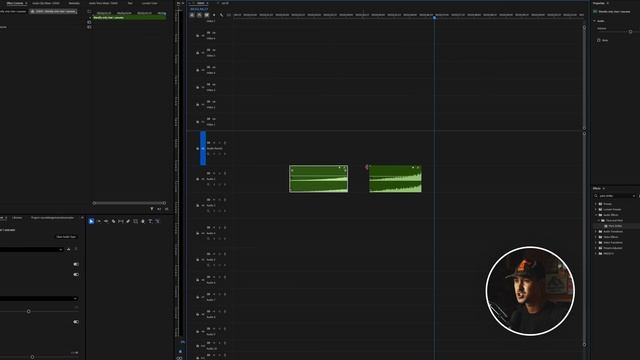640x360 pixels.
Task: Select the Selection tool in the tools panel
Action: tap(91, 221)
